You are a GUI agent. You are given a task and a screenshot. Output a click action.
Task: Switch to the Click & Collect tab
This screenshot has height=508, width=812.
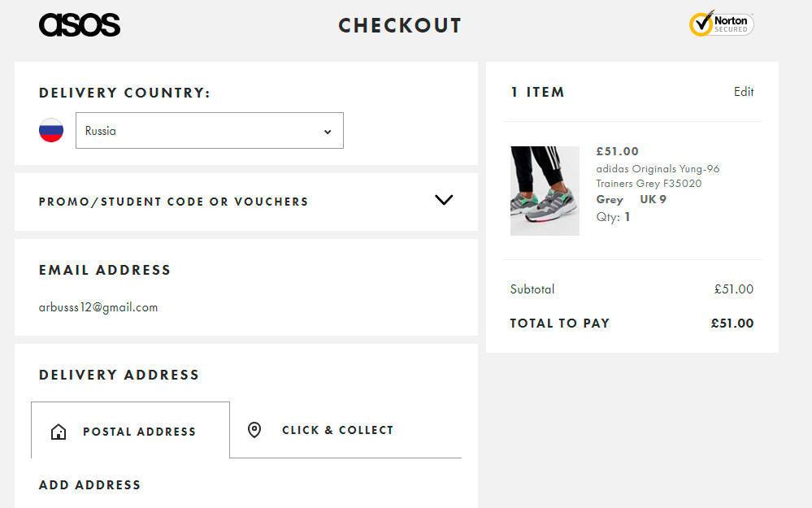[337, 430]
